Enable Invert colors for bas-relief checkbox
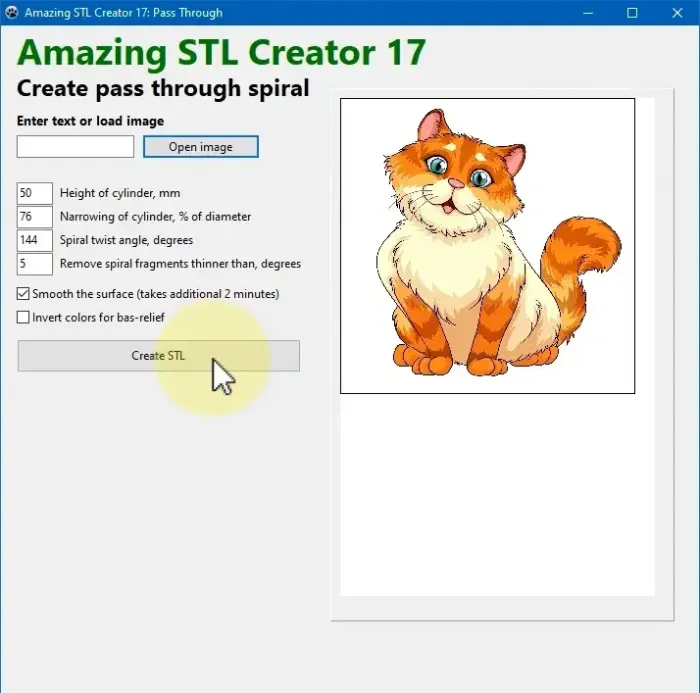This screenshot has width=700, height=693. [23, 318]
